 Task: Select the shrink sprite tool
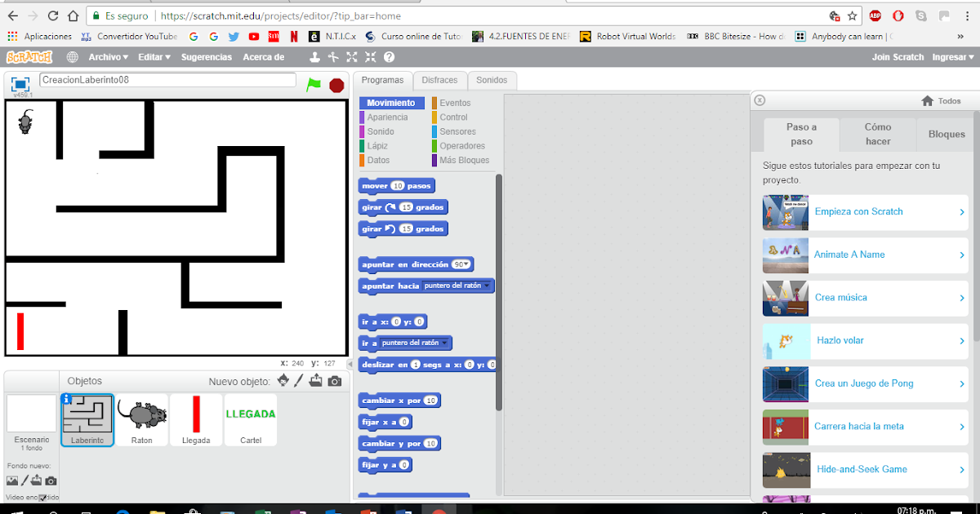point(370,57)
